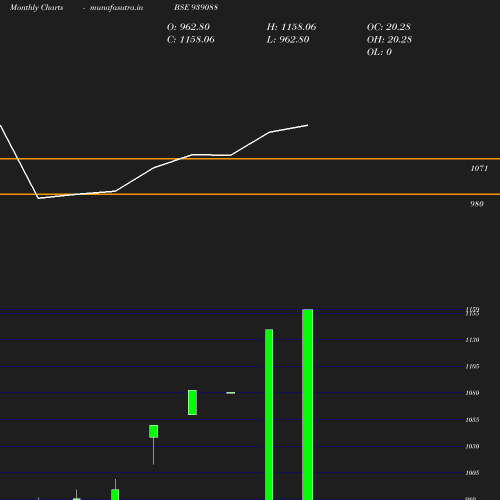Click the small green candle near the 1080 line
This screenshot has width=500, height=500.
192,402
